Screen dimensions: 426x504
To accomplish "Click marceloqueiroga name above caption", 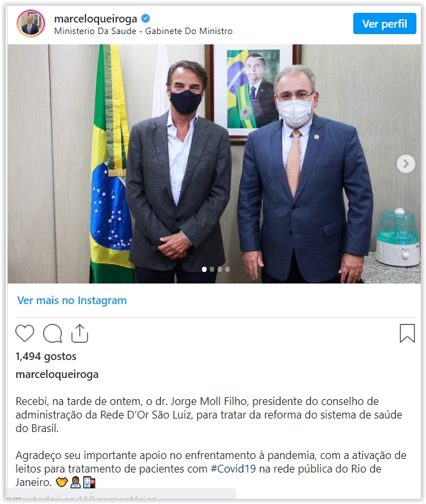I will 57,374.
